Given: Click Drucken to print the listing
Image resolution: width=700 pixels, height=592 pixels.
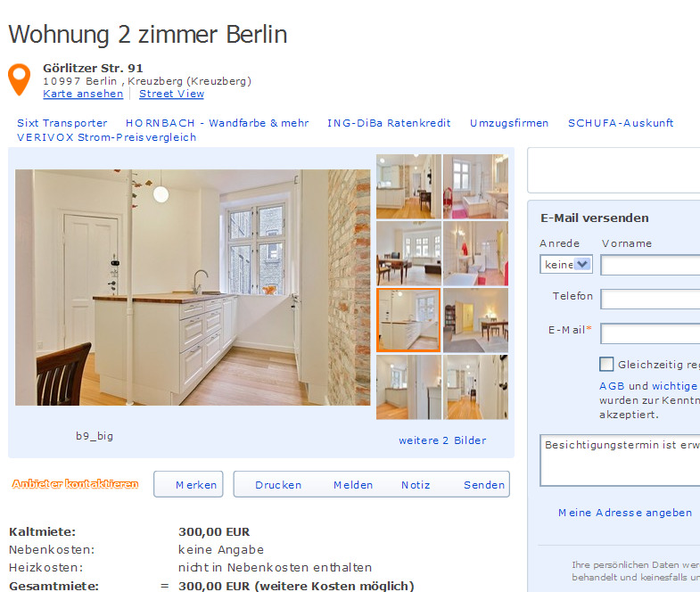Looking at the screenshot, I should click(278, 485).
